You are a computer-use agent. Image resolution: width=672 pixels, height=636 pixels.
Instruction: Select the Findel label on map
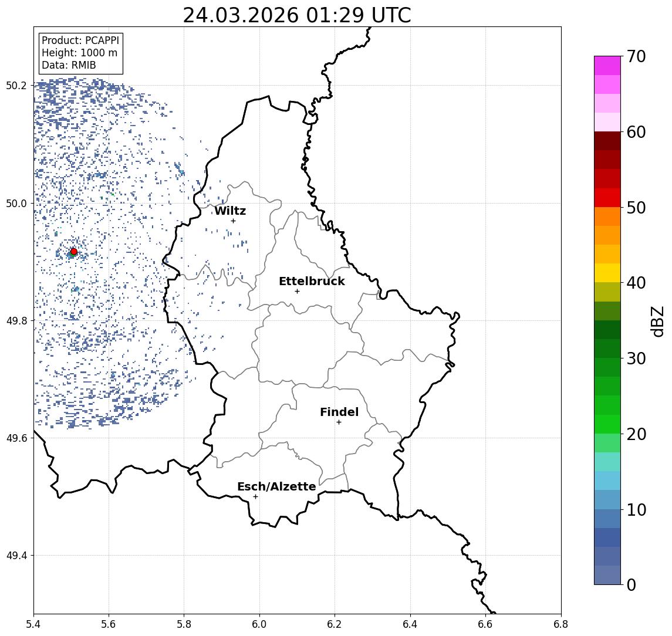339,412
